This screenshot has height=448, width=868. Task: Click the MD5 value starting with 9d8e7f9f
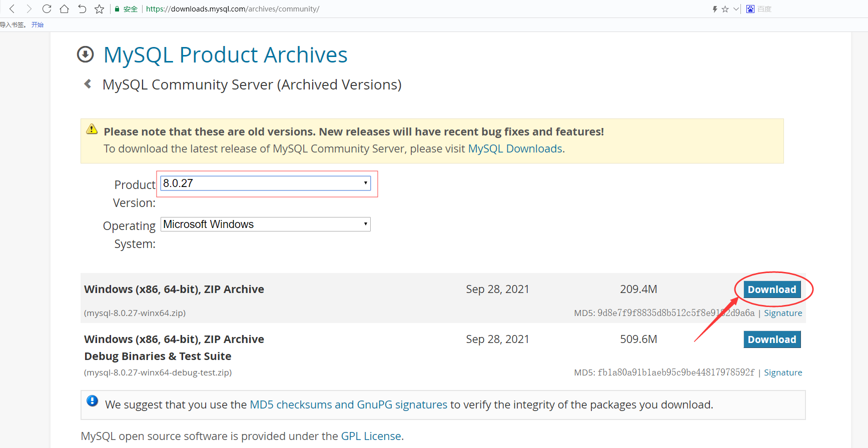pyautogui.click(x=676, y=313)
